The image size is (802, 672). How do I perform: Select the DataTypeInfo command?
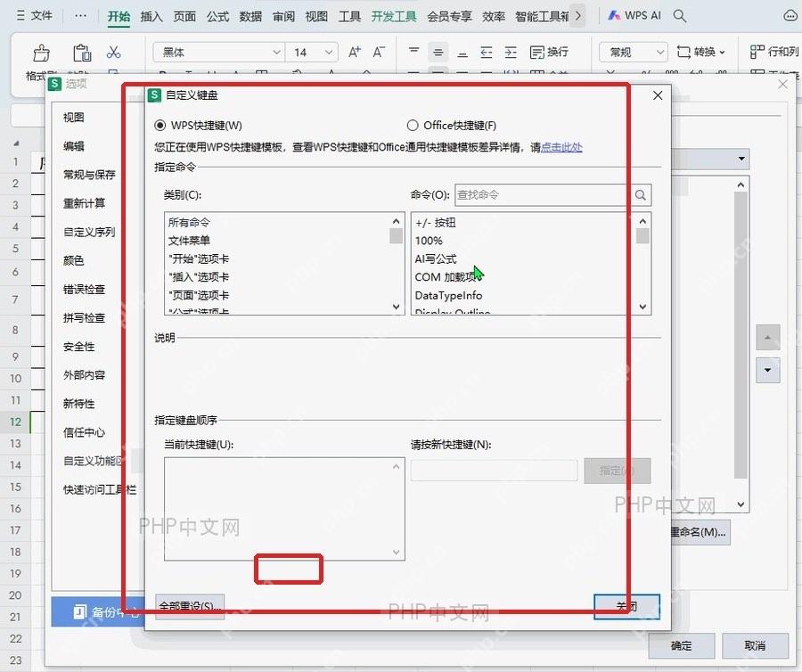(448, 296)
